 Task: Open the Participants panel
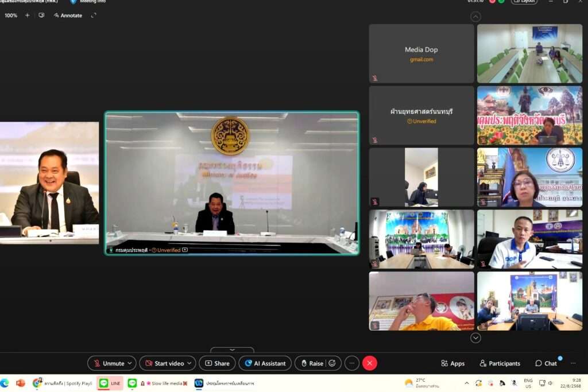(500, 363)
